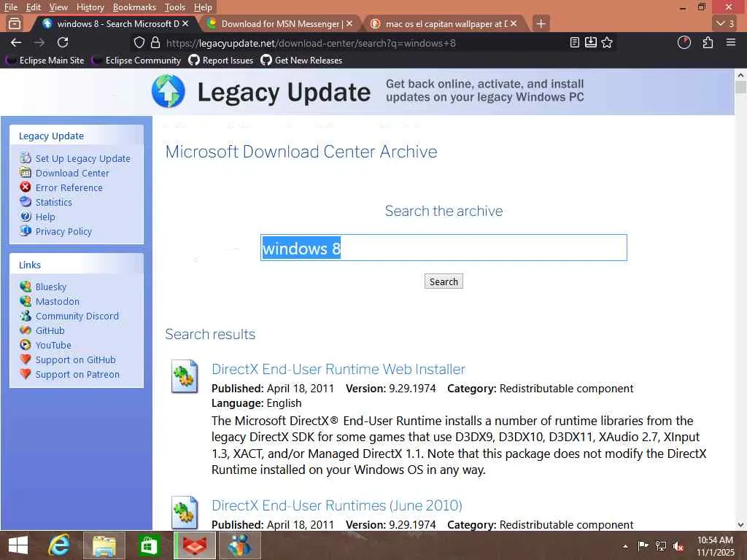Open Report Issues GitHub bookmark
Screen dimensions: 747x560
tap(221, 61)
